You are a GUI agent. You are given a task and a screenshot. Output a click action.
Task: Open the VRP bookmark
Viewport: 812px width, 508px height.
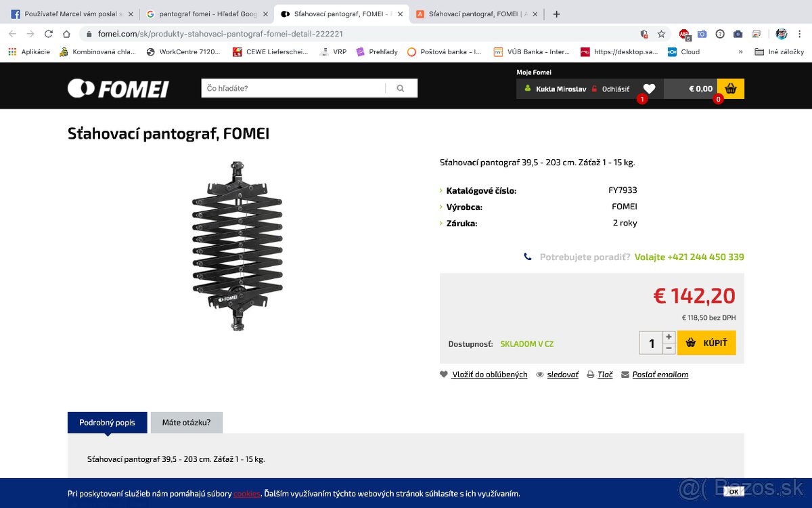point(333,51)
